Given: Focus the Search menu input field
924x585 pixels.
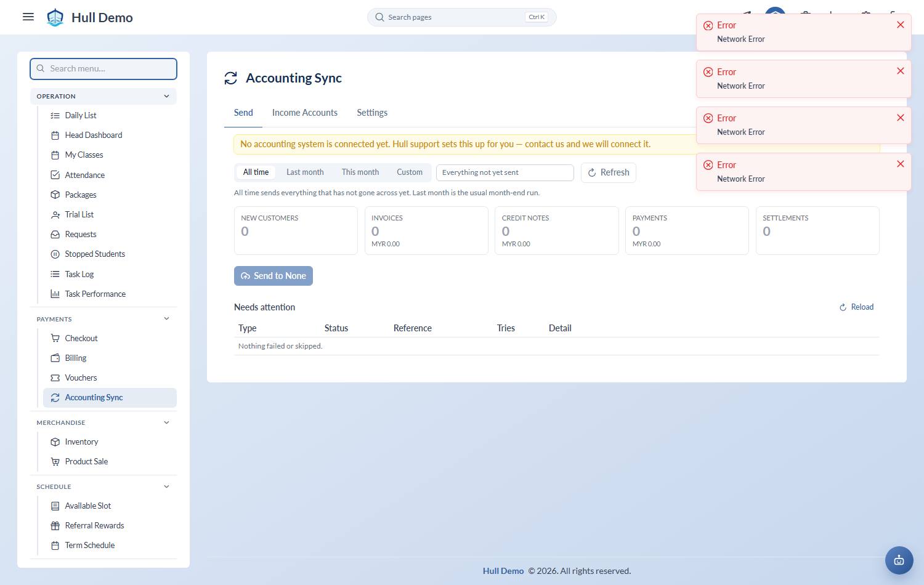Looking at the screenshot, I should click(x=103, y=68).
